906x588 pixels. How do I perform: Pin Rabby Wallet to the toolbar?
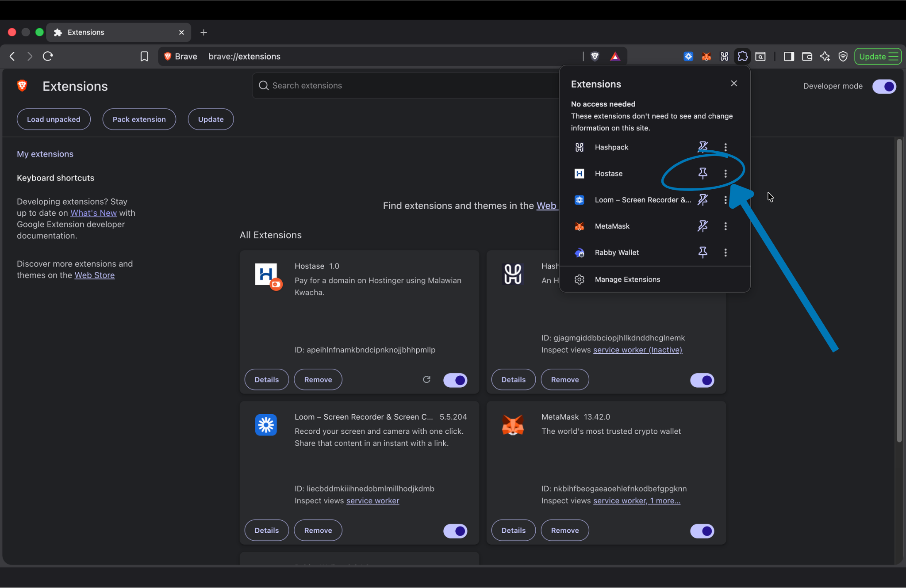(703, 252)
